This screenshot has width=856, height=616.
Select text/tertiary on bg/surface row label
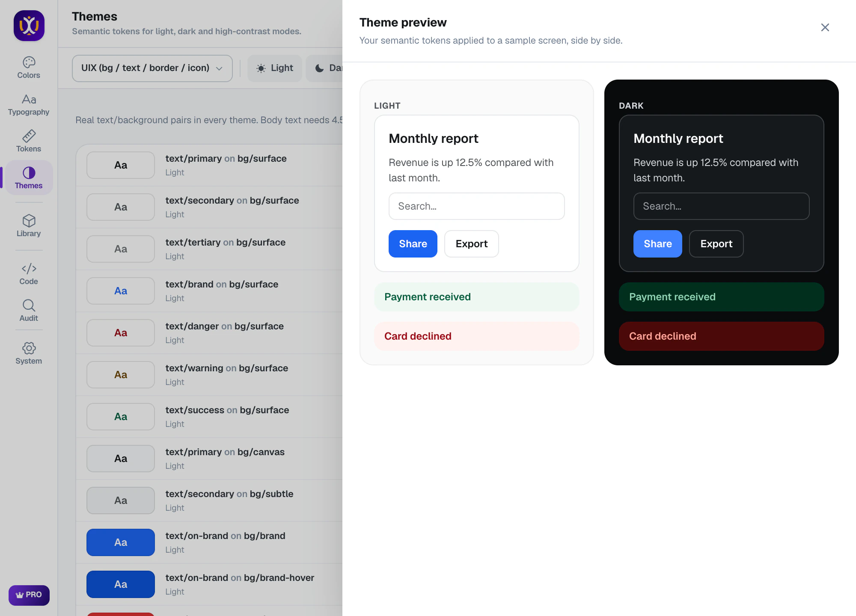click(226, 243)
